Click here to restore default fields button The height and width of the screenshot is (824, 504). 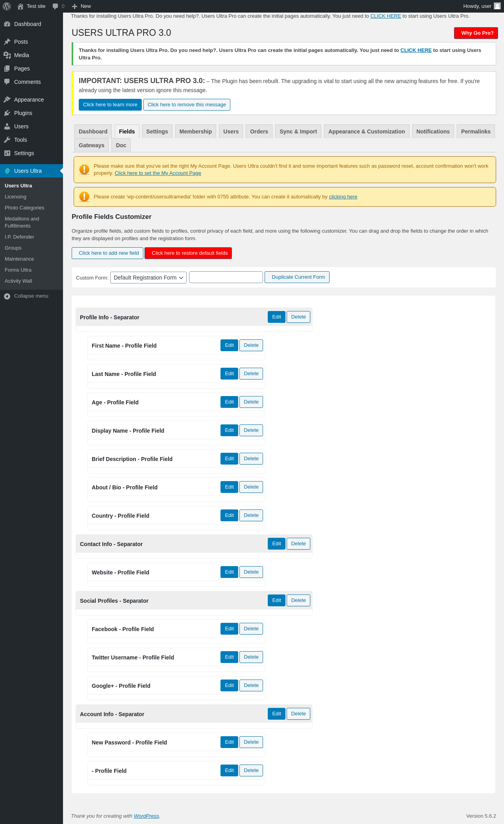point(188,253)
